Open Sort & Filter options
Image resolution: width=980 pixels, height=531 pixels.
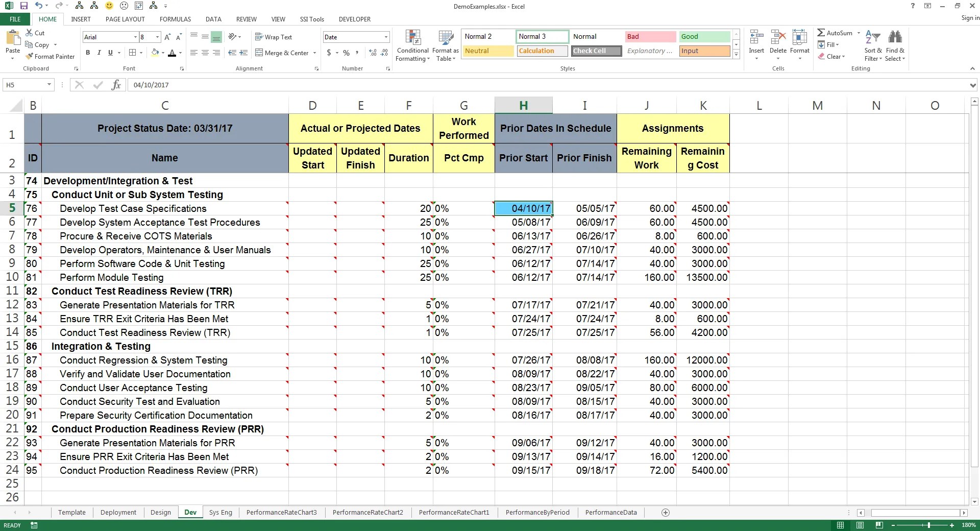click(873, 46)
